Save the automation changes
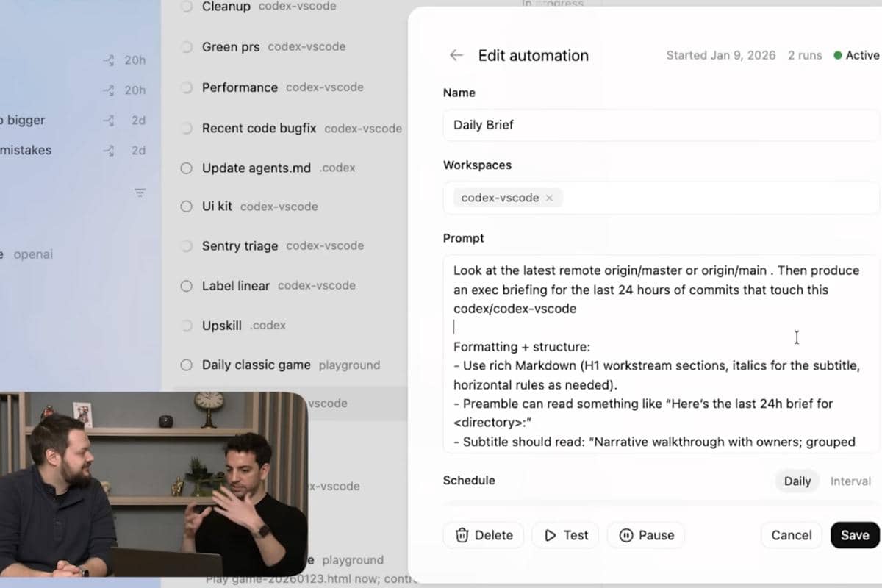Image resolution: width=882 pixels, height=588 pixels. tap(854, 535)
